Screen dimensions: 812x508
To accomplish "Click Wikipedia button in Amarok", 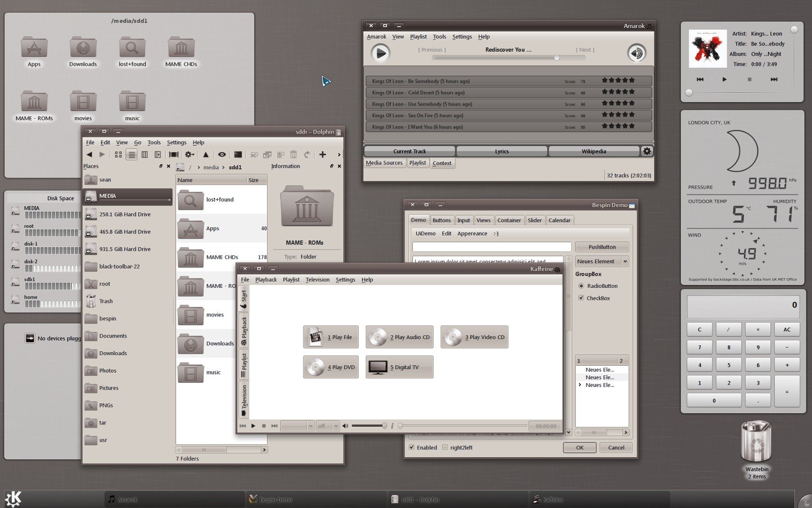I will point(594,151).
